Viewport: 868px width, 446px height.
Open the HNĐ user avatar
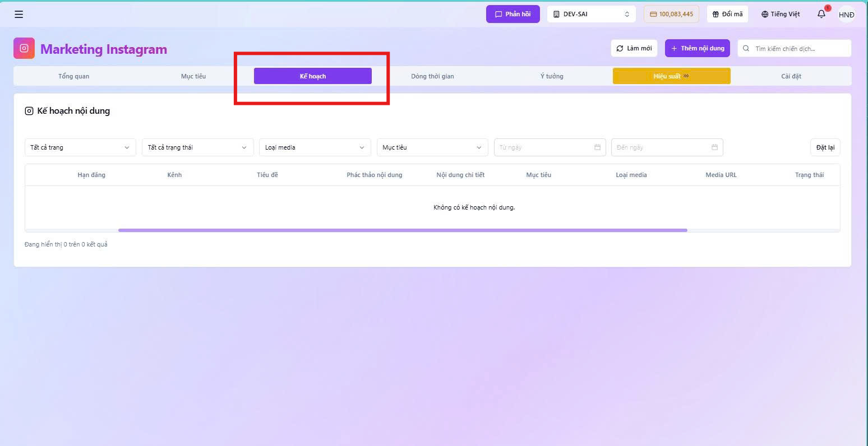pyautogui.click(x=846, y=15)
